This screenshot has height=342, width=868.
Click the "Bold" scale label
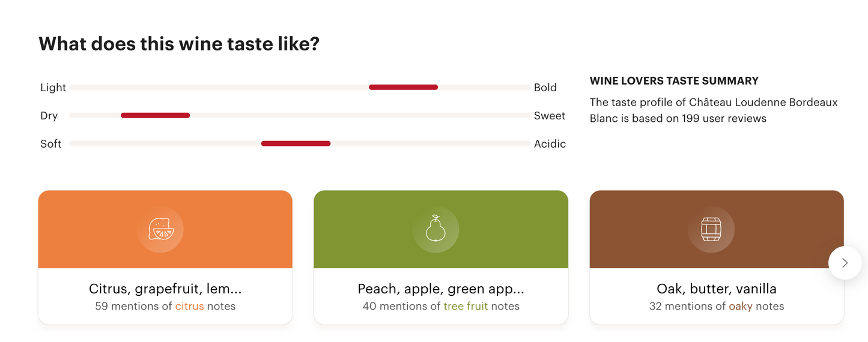545,88
